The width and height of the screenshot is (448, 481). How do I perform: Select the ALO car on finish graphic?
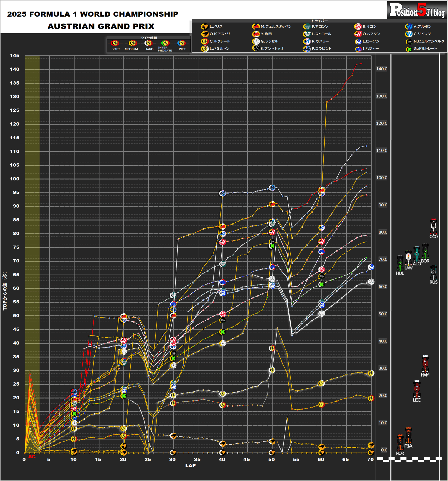(x=417, y=254)
